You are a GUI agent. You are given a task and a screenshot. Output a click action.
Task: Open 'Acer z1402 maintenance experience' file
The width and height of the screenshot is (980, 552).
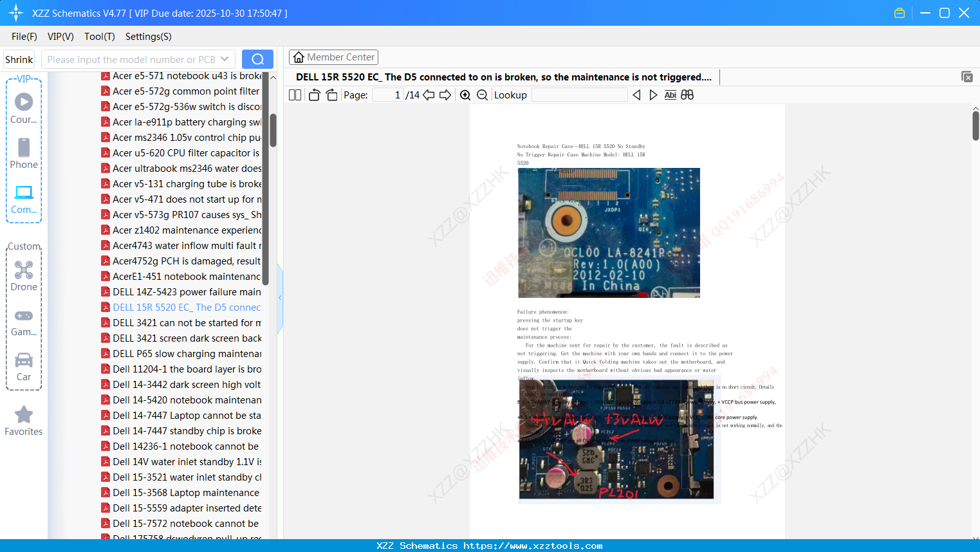[181, 230]
